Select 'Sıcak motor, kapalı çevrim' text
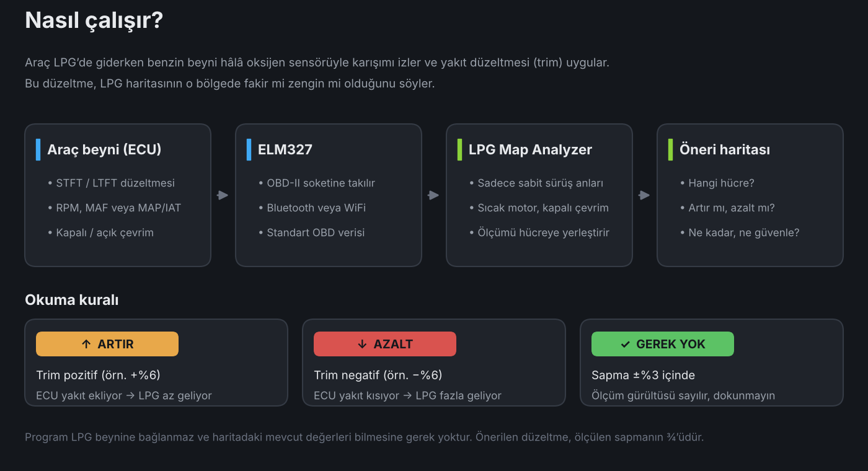 pyautogui.click(x=539, y=208)
